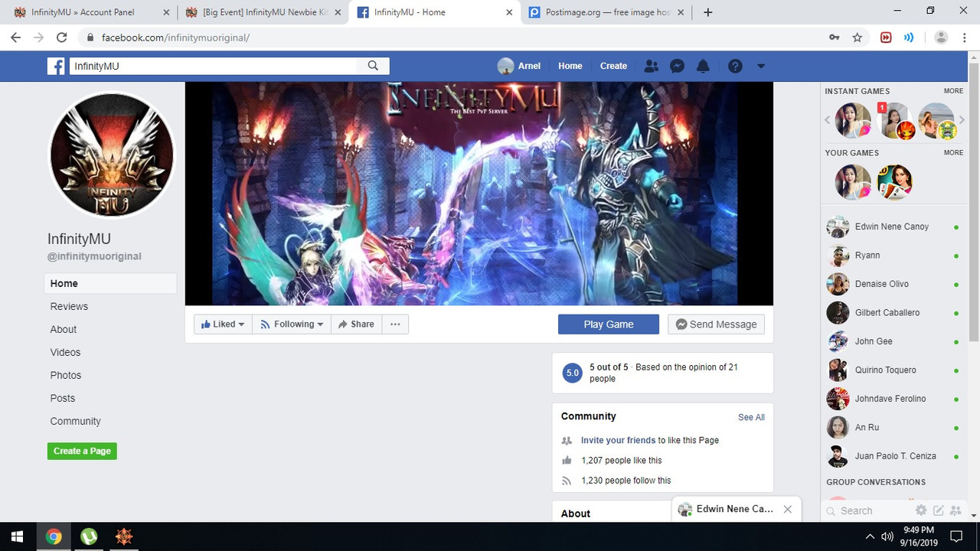Image resolution: width=980 pixels, height=551 pixels.
Task: Click the Share button
Action: pos(356,324)
